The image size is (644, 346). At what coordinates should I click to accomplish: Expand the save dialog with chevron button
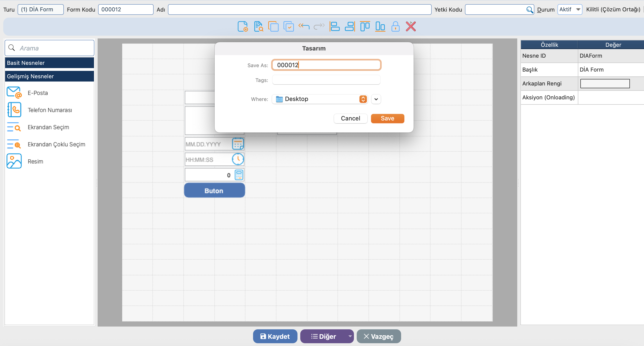pos(376,99)
